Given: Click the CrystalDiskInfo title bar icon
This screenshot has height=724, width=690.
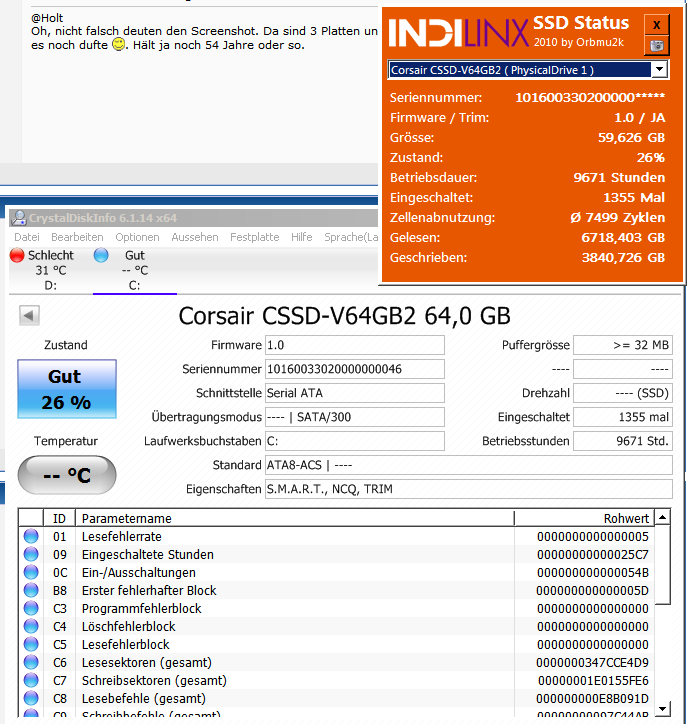Looking at the screenshot, I should point(19,217).
